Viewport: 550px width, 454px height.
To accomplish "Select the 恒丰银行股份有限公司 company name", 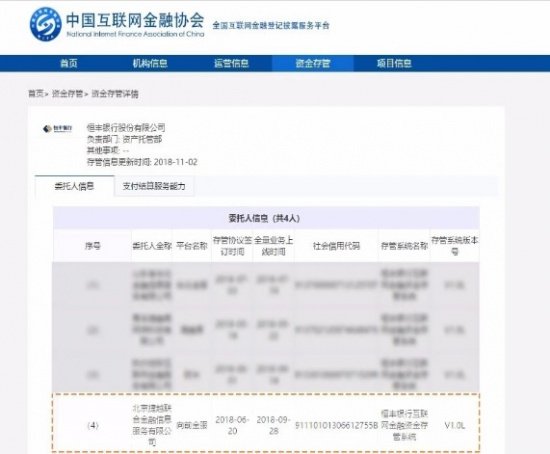I will (126, 128).
